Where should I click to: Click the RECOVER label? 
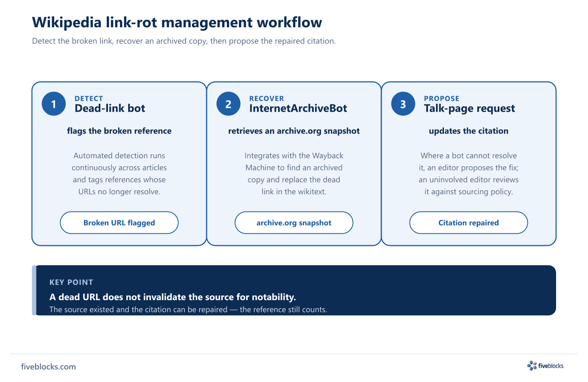click(x=266, y=99)
